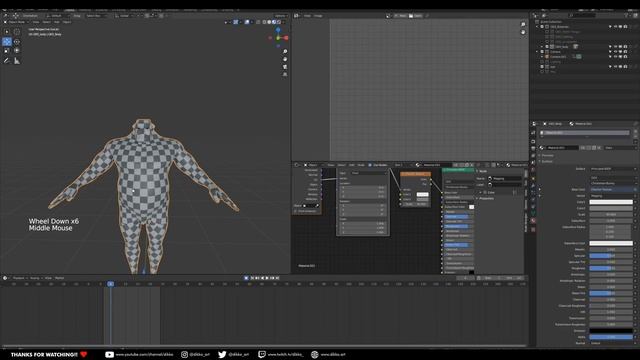Select the Transform tool
Screen dimensions: 640x360
pos(17,51)
